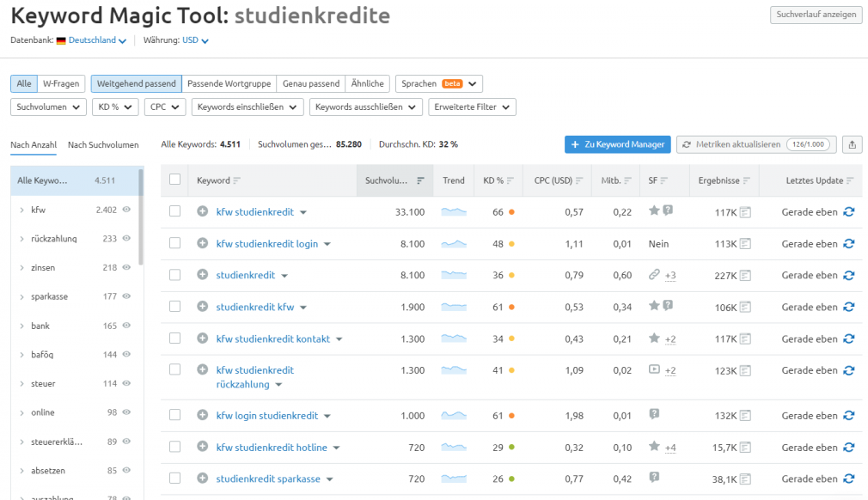Screen dimensions: 868x500
Task: Open 'kfw studienkredit hotline' keyword link
Action: [272, 448]
